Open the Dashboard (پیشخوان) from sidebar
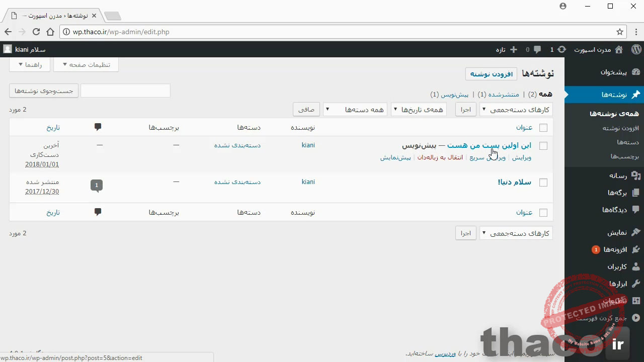The height and width of the screenshot is (362, 644). [613, 72]
